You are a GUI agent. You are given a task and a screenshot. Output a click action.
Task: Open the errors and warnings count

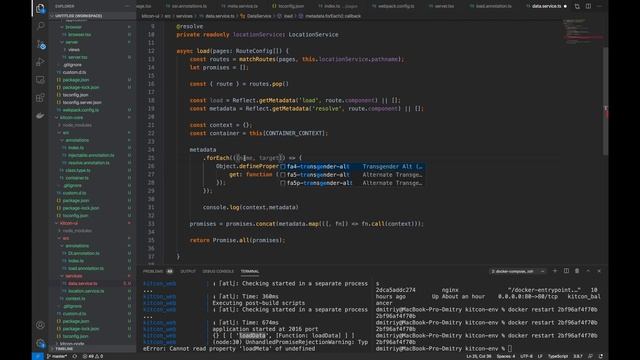click(x=93, y=356)
